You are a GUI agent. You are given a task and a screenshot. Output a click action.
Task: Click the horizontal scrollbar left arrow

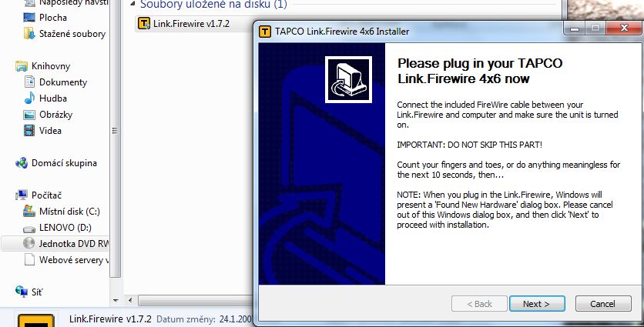click(x=130, y=300)
